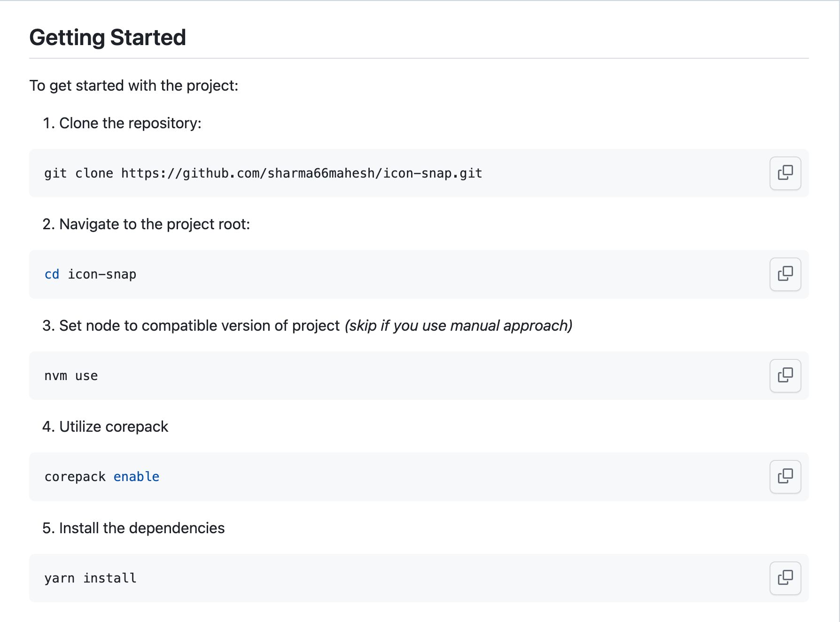Click the 'Clone the repository:' step
The image size is (840, 622).
130,124
